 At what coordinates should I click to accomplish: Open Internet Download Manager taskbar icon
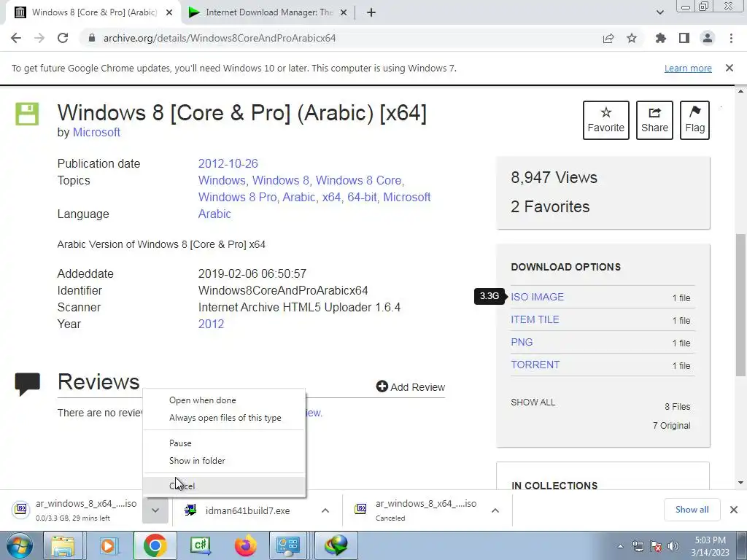[336, 545]
